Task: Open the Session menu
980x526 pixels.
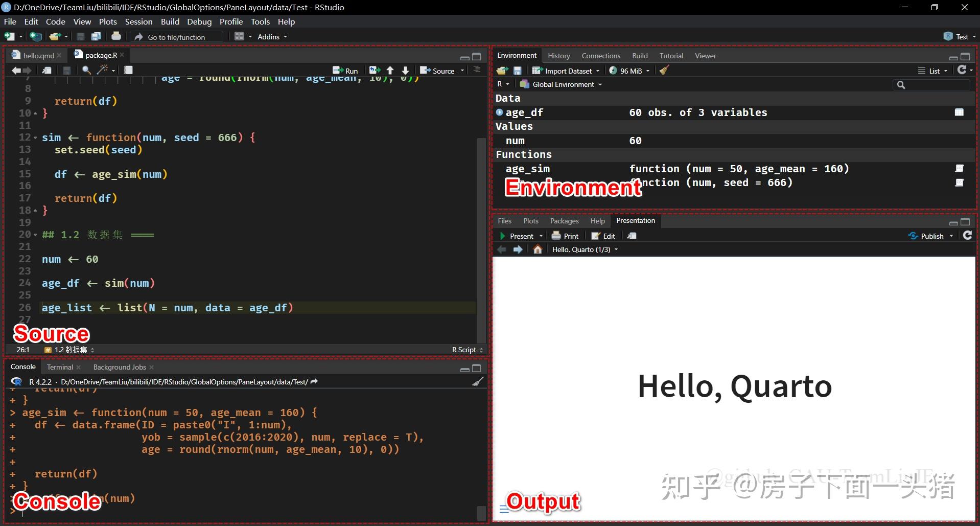Action: 138,21
